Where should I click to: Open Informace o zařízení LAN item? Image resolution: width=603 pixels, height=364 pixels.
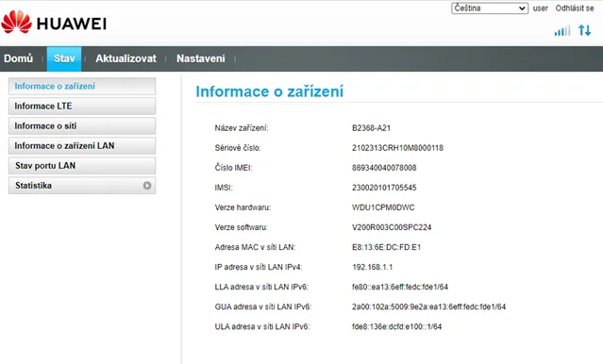82,145
